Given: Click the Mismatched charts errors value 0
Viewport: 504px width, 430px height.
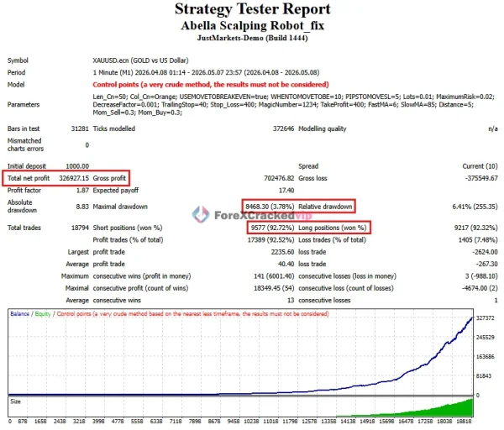Looking at the screenshot, I should tap(87, 145).
